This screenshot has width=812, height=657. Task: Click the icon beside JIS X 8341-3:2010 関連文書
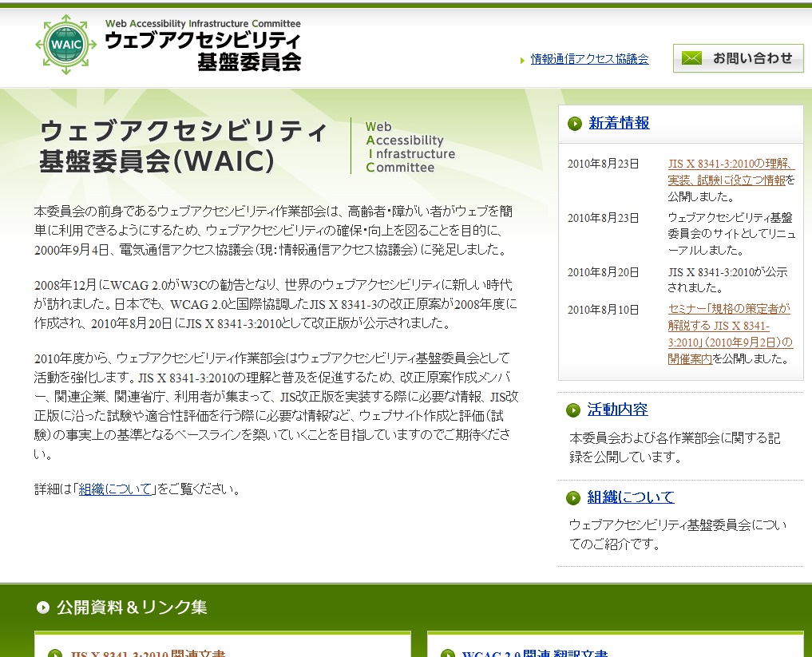pos(55,654)
